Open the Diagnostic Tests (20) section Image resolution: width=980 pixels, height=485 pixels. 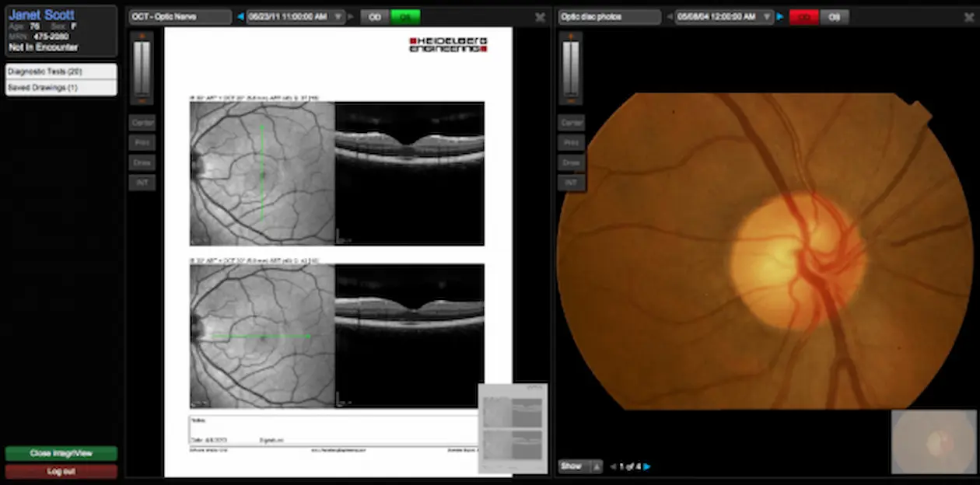click(61, 72)
